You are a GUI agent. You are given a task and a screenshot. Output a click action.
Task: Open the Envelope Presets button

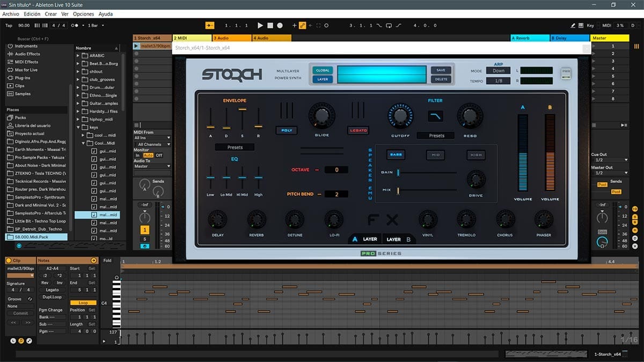pyautogui.click(x=235, y=147)
